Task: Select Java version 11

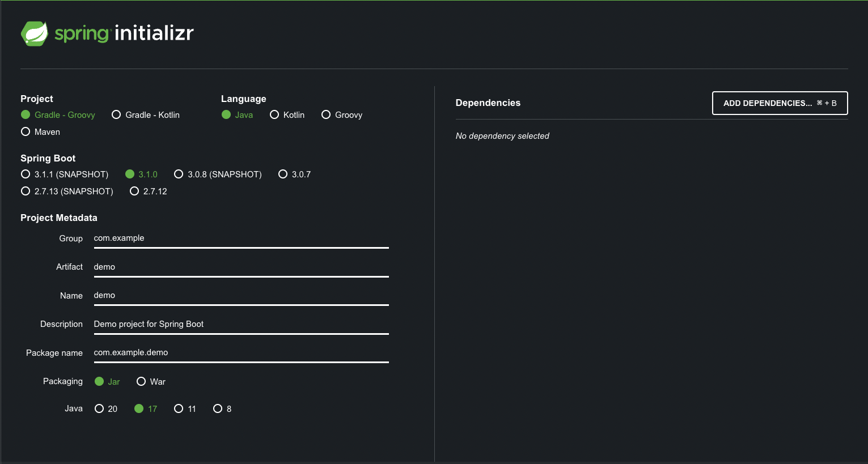Action: 185,409
